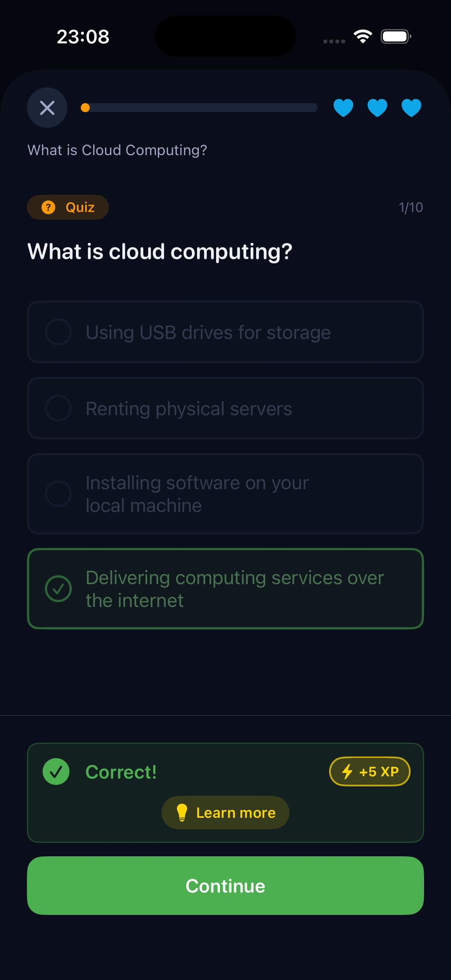Tap the yellow lightbulb icon
Screen dimensions: 451x980
pos(182,812)
